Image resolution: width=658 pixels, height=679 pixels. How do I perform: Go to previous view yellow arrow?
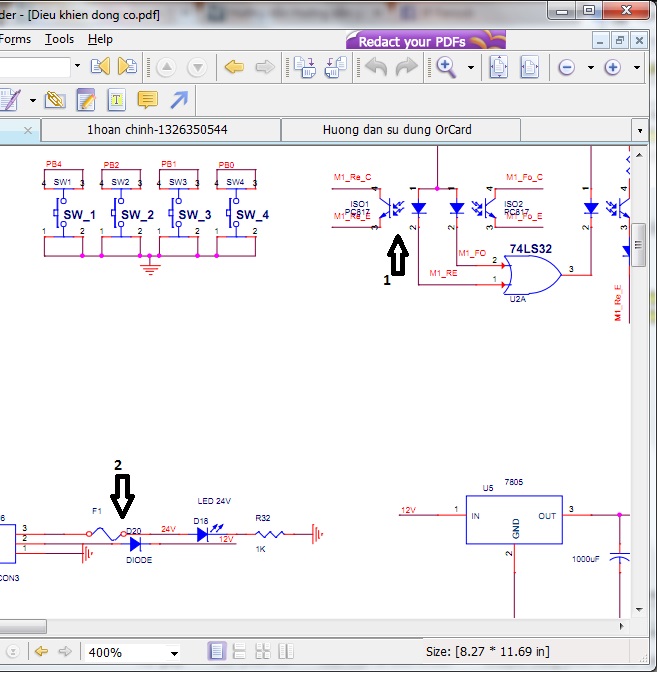click(x=234, y=68)
